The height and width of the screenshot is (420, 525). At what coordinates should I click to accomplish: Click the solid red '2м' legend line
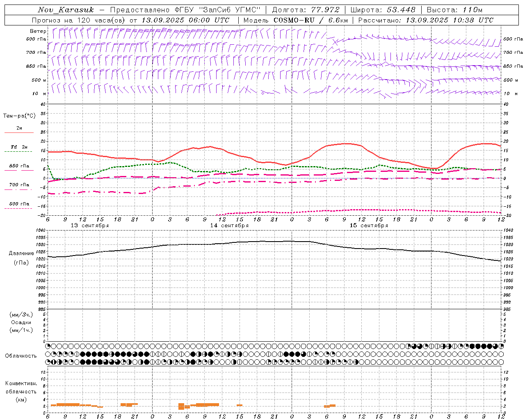click(19, 133)
